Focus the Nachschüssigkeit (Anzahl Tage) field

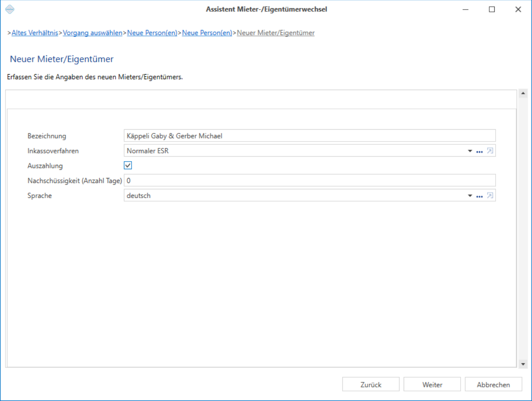(310, 181)
